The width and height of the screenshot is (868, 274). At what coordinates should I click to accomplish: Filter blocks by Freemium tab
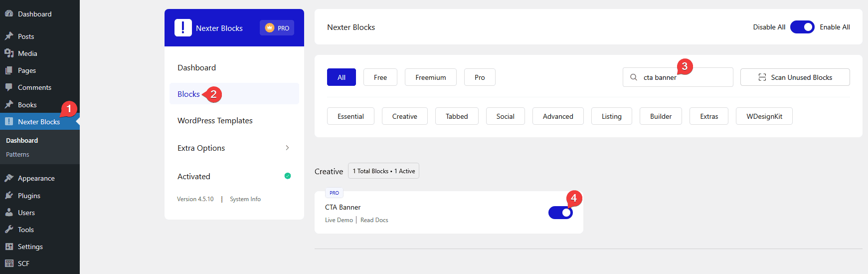pos(430,77)
